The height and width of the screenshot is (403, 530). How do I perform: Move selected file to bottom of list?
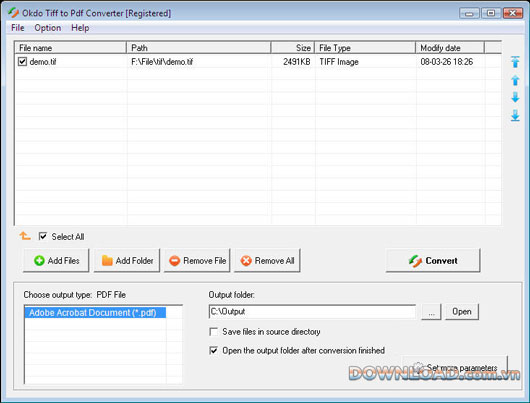tap(515, 115)
